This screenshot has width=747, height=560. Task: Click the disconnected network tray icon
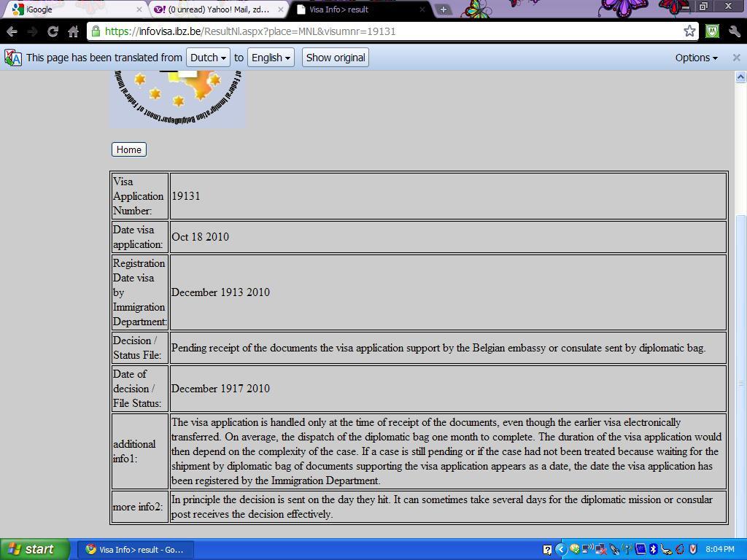click(600, 549)
